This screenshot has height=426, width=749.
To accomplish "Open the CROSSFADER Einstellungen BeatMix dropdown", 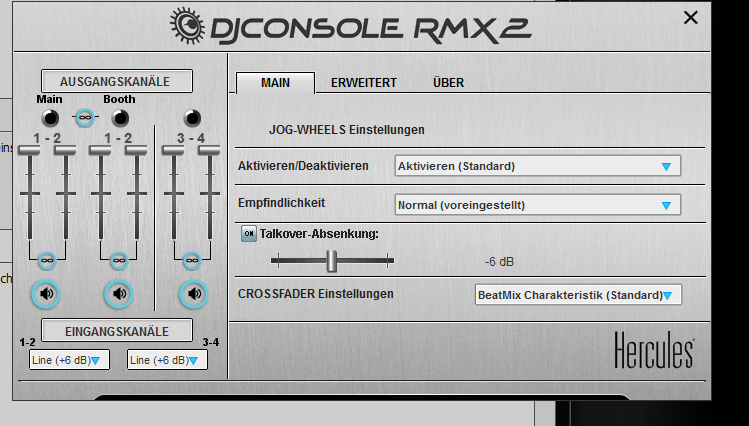I will pyautogui.click(x=577, y=295).
